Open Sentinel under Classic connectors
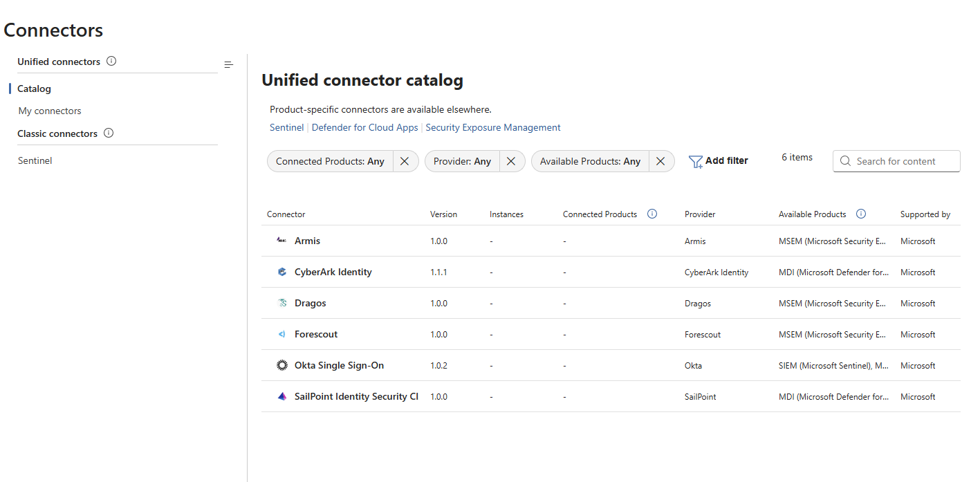Viewport: 980px width, 482px height. [35, 160]
